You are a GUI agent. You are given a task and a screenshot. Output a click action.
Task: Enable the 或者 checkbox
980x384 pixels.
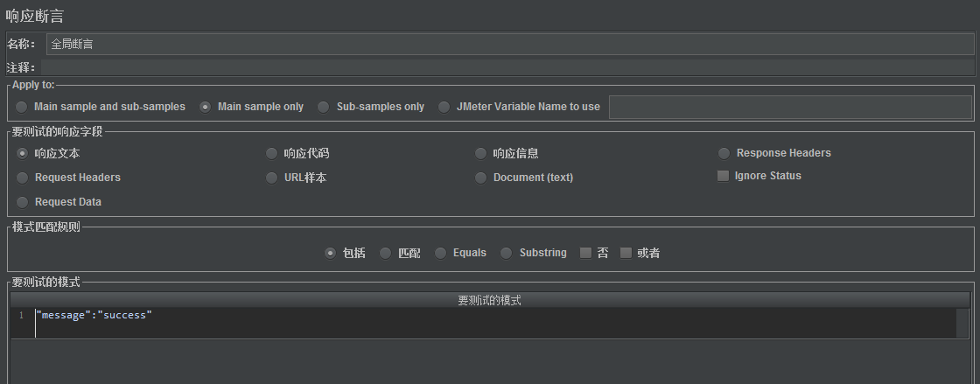click(626, 253)
